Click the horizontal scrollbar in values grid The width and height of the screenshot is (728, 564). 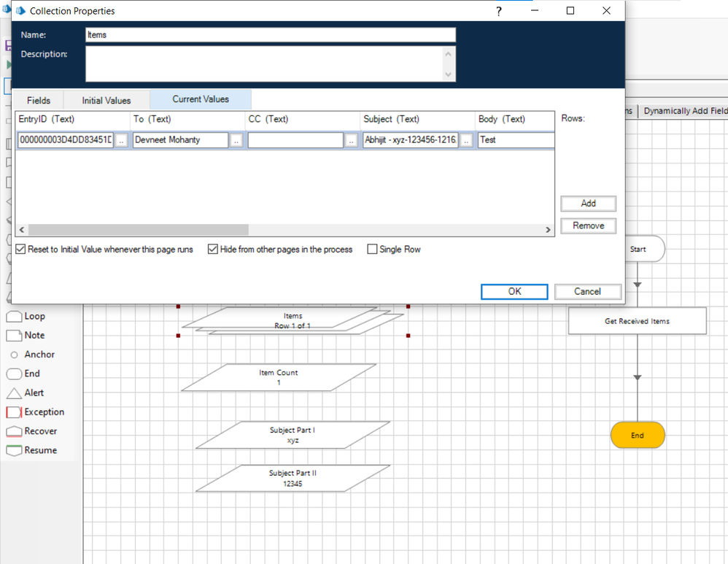click(139, 230)
